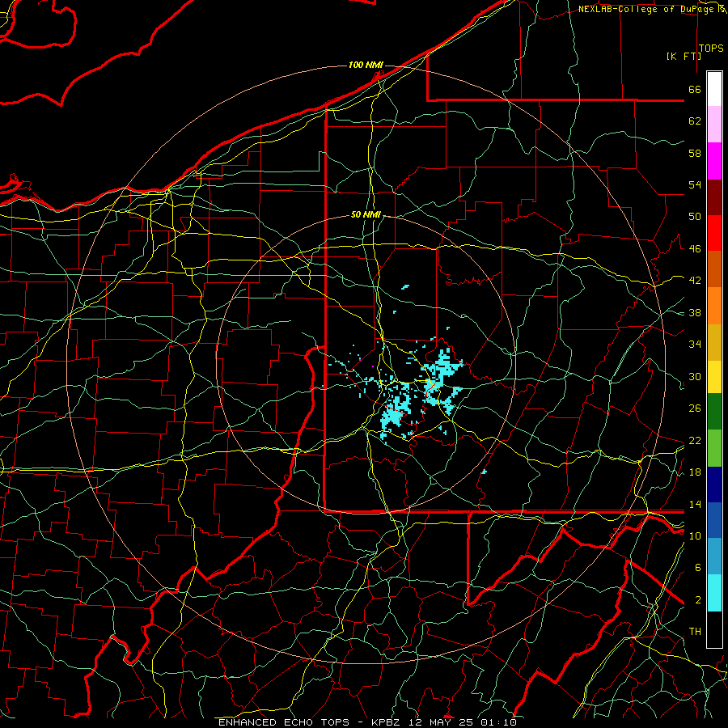Click the legend value 42
This screenshot has height=728, width=728.
(x=695, y=281)
